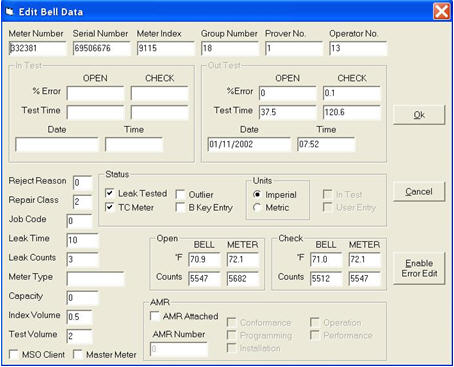
Task: Click Check METER temperature 72.1 field
Action: pos(365,260)
